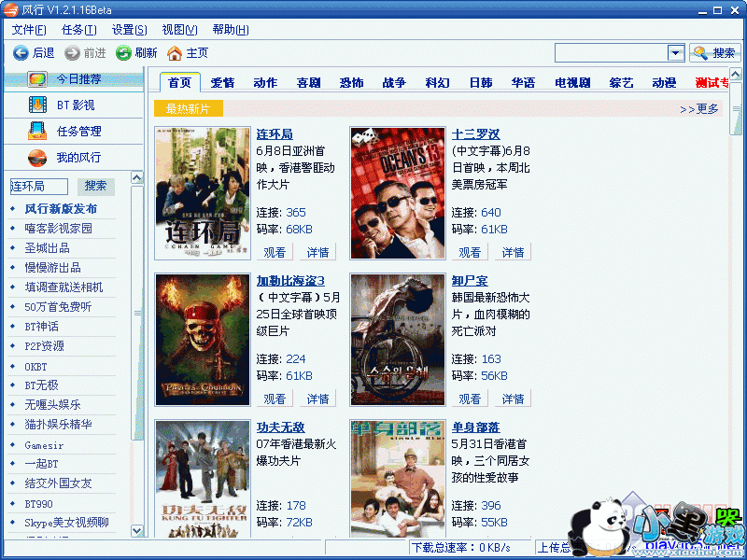
Task: Open the 加勒比海盗3 title link
Action: [290, 281]
